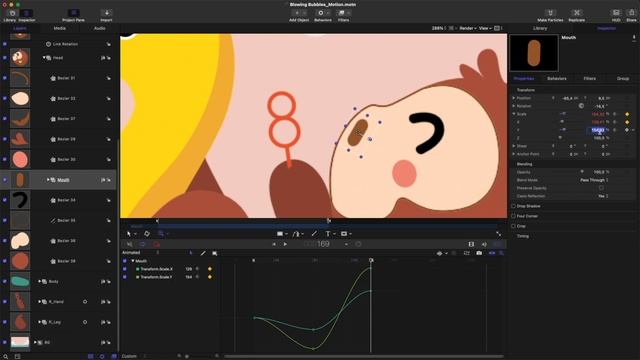Collapse the Head group triangle
640x360 pixels.
(x=44, y=58)
